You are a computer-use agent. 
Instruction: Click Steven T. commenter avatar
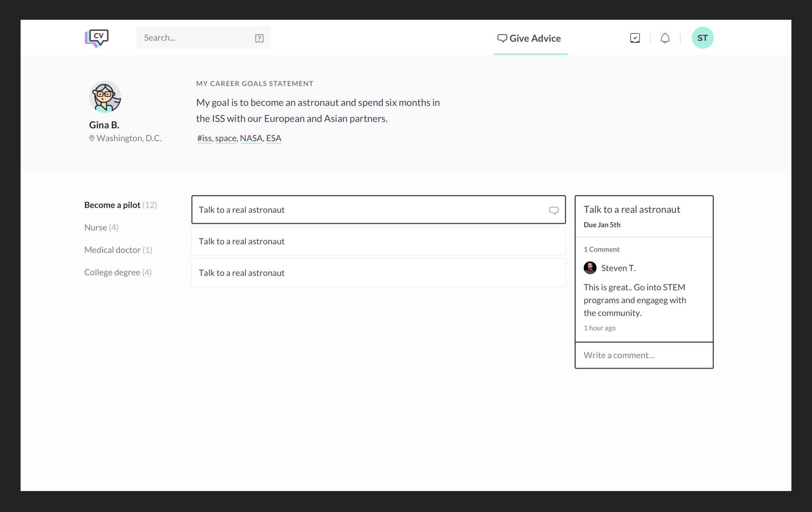pos(590,268)
